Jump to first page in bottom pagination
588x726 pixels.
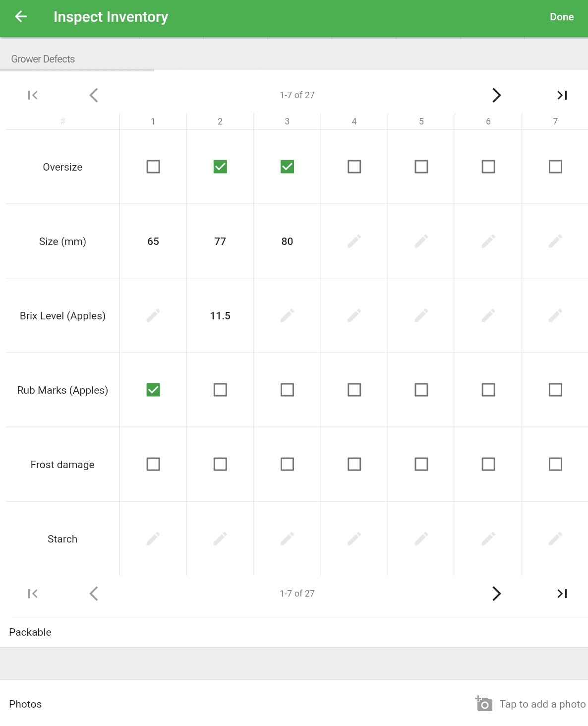click(x=33, y=594)
